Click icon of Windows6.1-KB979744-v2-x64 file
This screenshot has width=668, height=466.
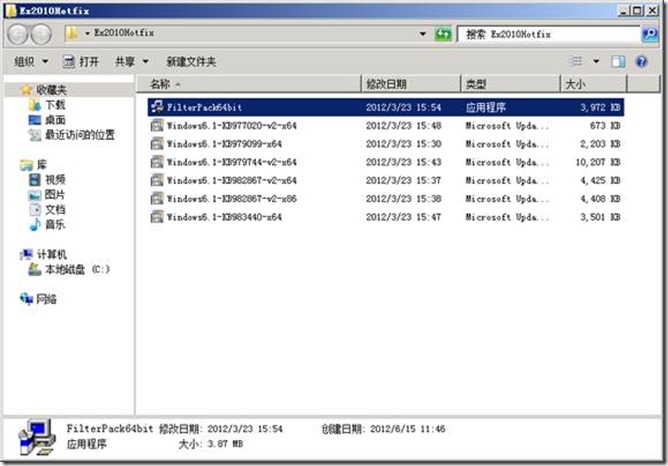[157, 162]
